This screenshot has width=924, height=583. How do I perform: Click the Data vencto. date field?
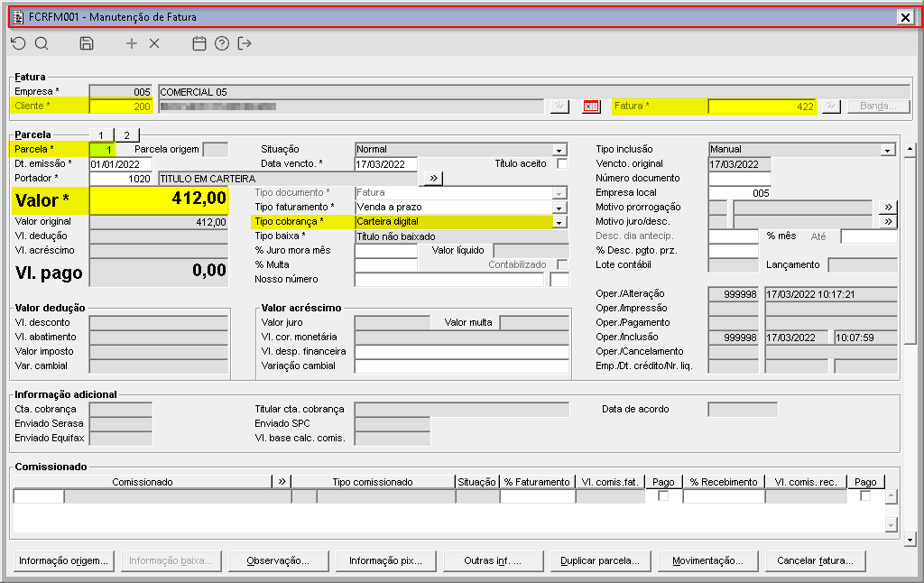click(386, 164)
